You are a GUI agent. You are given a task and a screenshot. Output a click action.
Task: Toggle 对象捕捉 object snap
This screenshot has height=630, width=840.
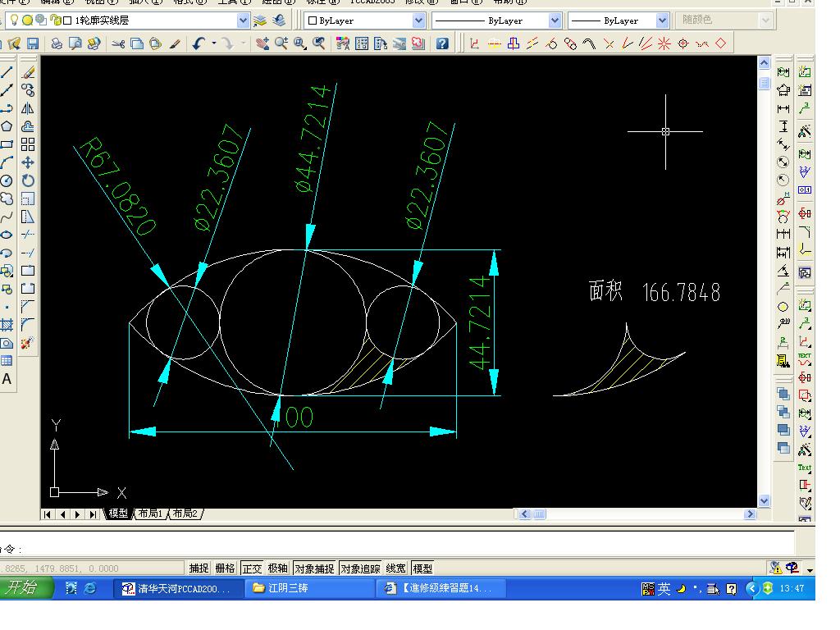click(x=314, y=568)
